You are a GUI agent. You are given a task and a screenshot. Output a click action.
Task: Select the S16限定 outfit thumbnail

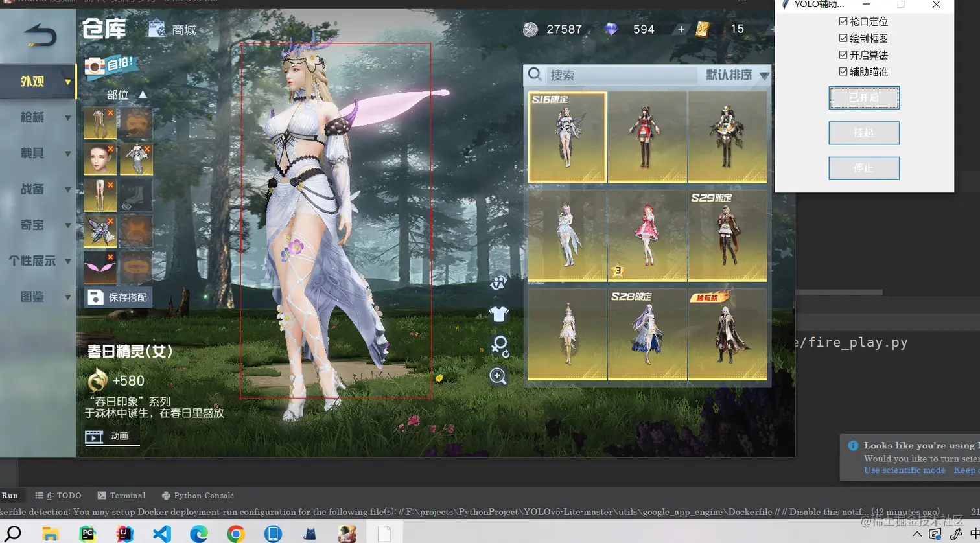[x=567, y=137]
